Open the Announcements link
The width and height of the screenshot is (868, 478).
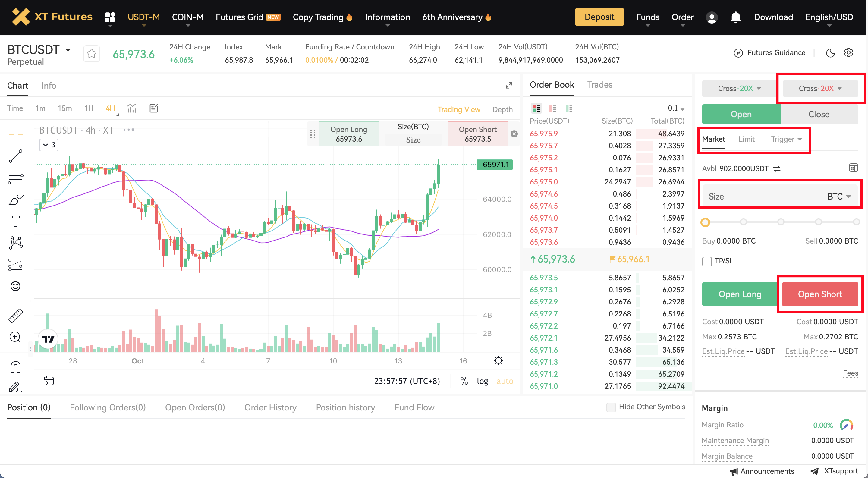pos(762,471)
